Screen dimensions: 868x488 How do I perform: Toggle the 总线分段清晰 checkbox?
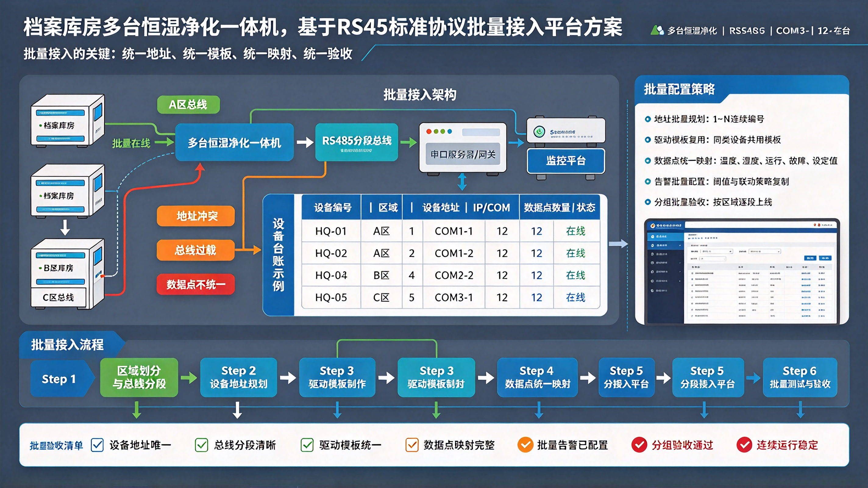point(201,445)
